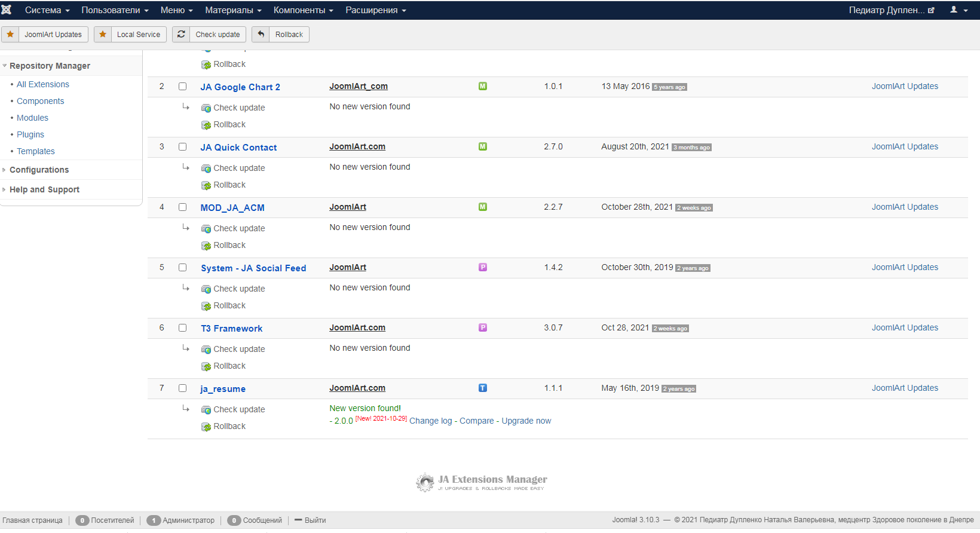Screen dimensions: 980x533
Task: Click the module type badge for JA Quick Contact
Action: coord(483,146)
